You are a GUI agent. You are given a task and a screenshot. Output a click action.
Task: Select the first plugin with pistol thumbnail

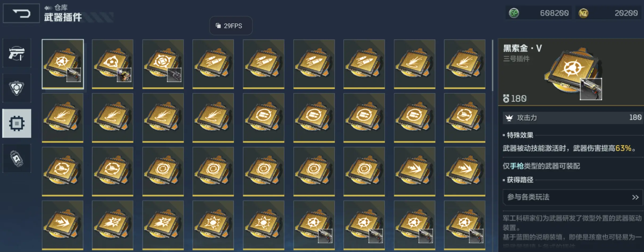[x=62, y=64]
